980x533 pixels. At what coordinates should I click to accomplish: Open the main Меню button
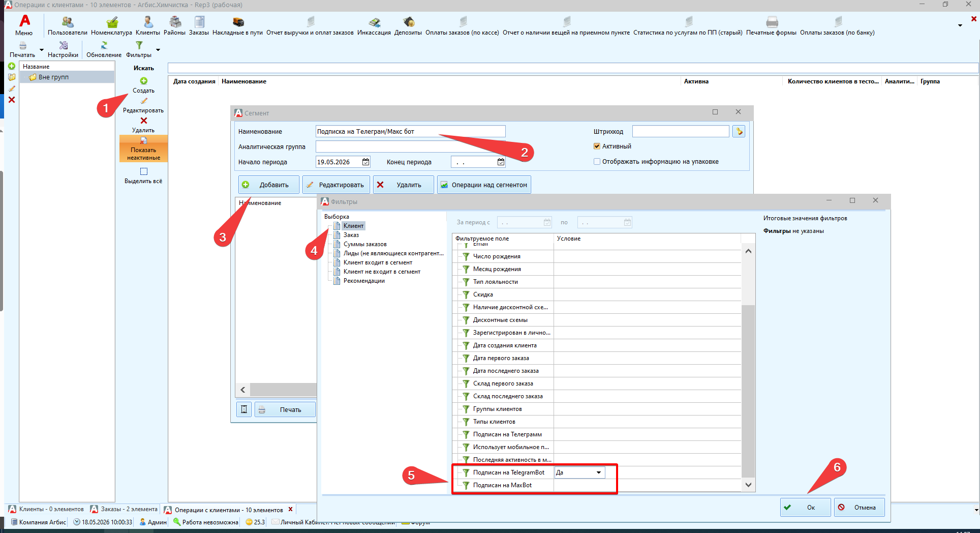[x=24, y=25]
